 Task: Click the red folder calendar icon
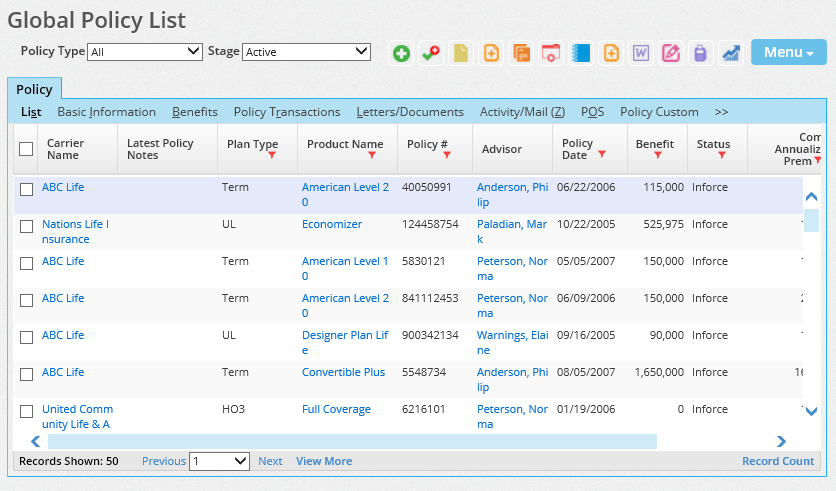click(551, 53)
